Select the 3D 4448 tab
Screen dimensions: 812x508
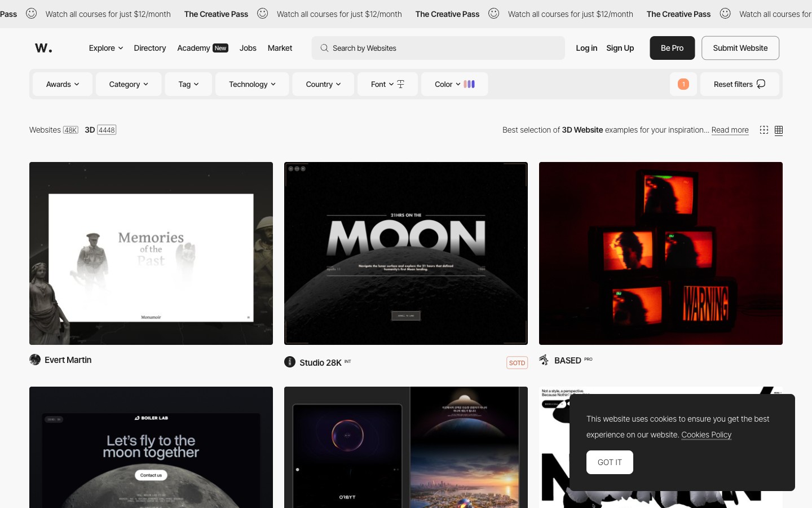pos(100,130)
